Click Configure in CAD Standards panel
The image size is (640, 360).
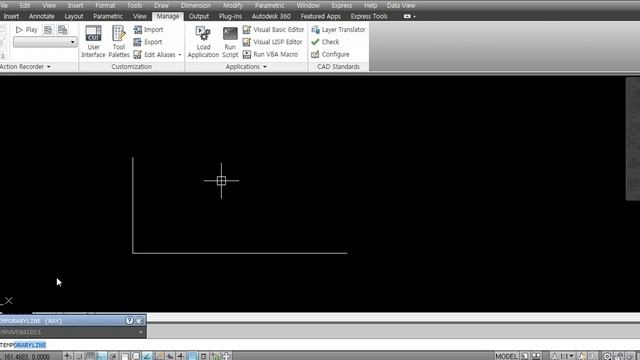[330, 54]
